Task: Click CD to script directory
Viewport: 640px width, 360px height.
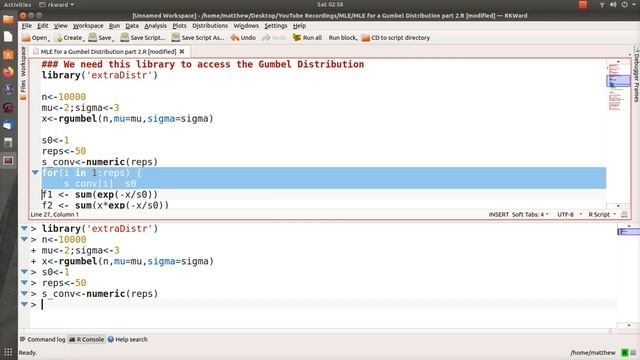Action: [x=396, y=38]
